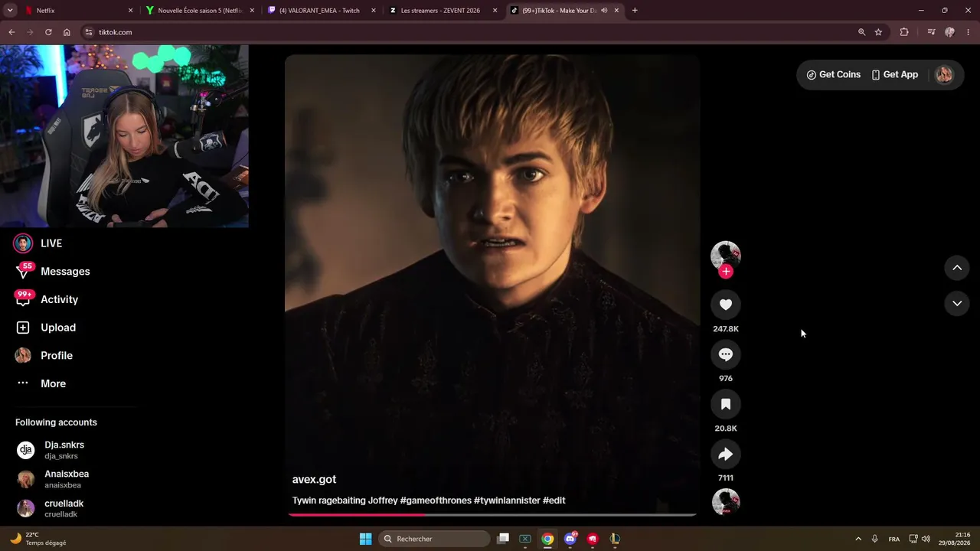The width and height of the screenshot is (980, 551).
Task: Click the Get App button
Action: pyautogui.click(x=894, y=75)
